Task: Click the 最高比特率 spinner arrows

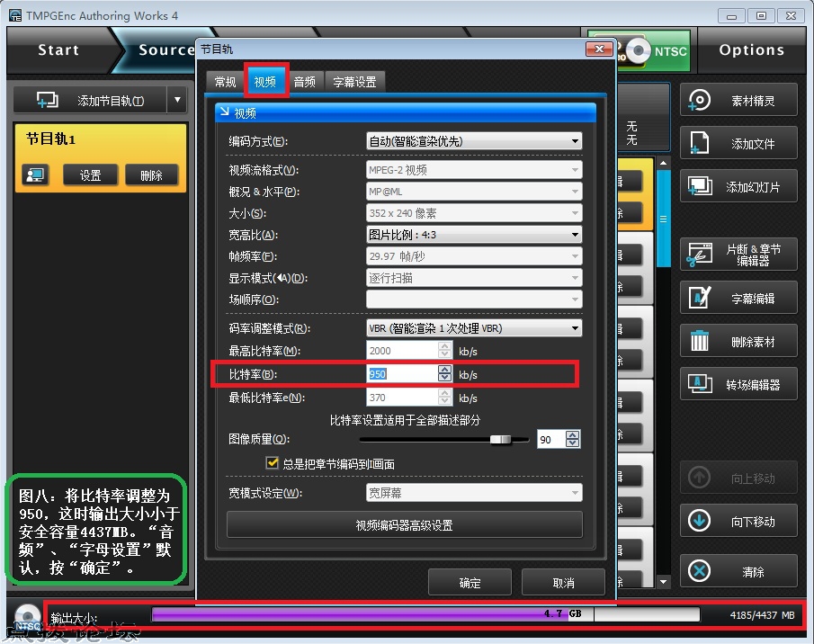Action: [x=445, y=351]
